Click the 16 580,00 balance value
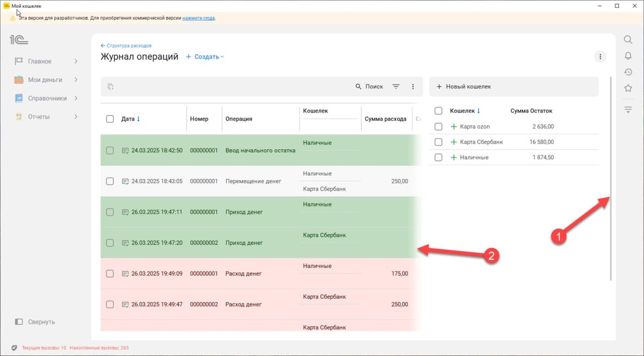 click(x=541, y=142)
